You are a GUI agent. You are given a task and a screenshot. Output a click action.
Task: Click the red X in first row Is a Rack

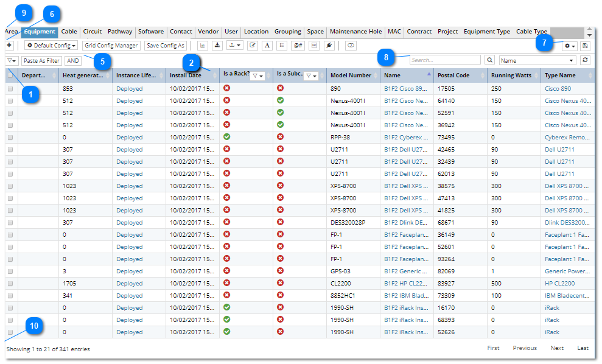pyautogui.click(x=227, y=88)
